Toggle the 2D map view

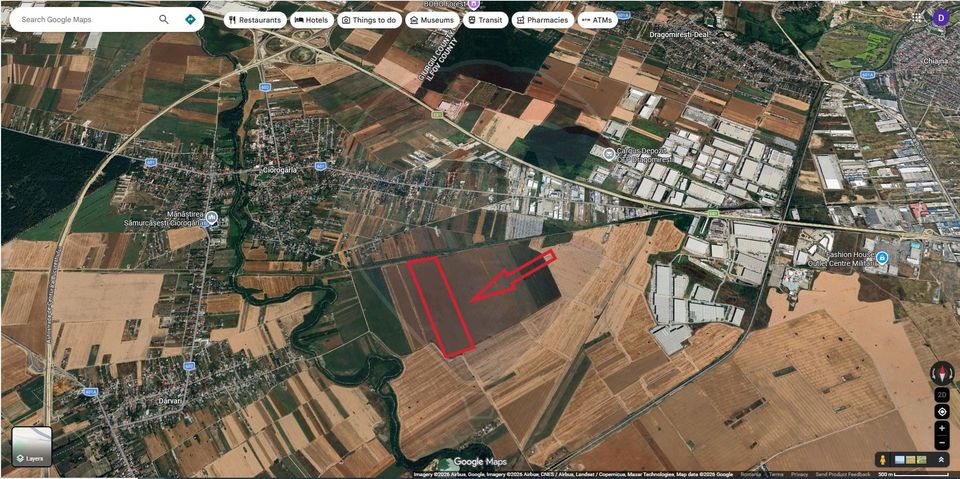point(942,394)
